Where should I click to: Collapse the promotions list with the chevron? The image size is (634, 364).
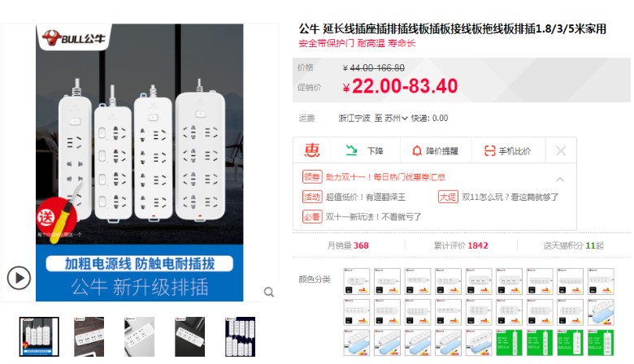[560, 179]
